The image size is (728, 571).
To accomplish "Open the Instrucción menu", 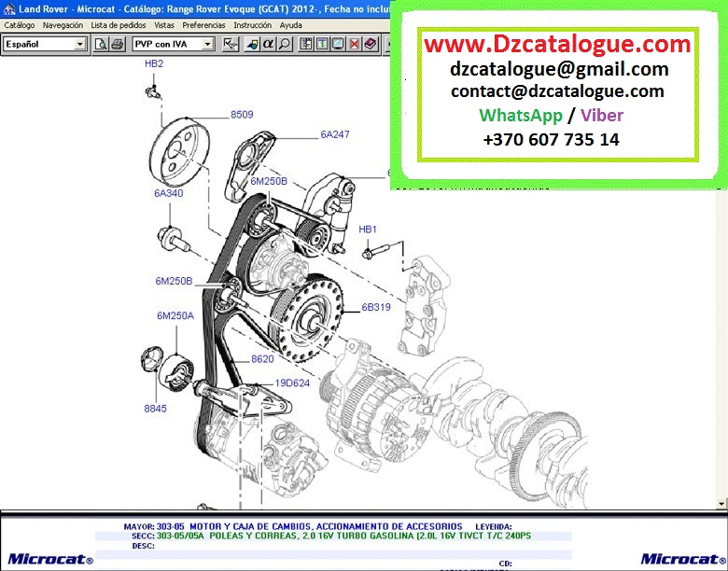I will [x=253, y=25].
